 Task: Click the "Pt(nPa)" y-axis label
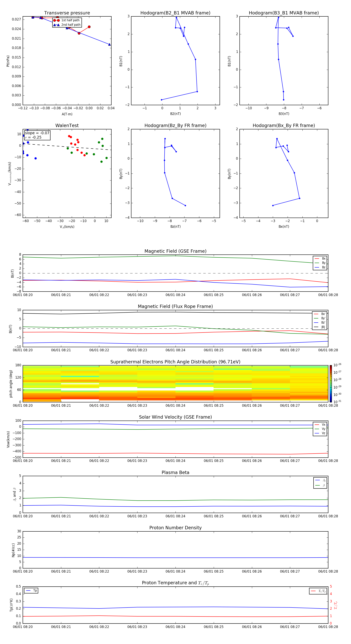pos(8,61)
